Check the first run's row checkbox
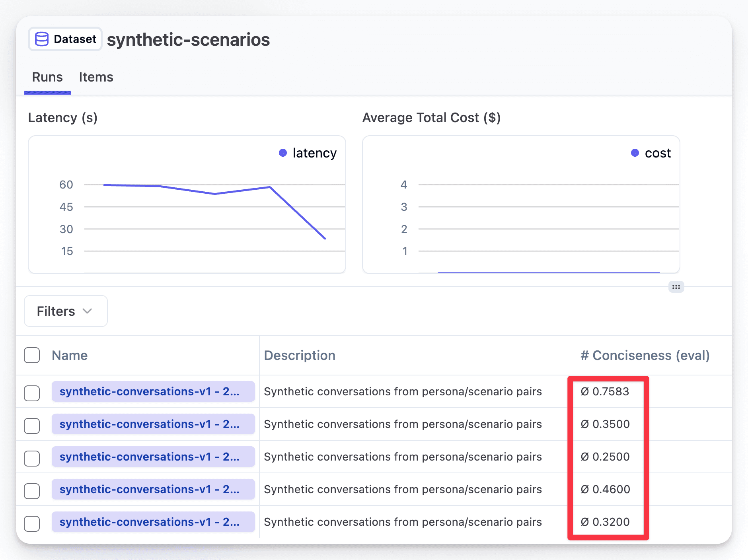Screen dimensions: 748x560 pos(32,393)
